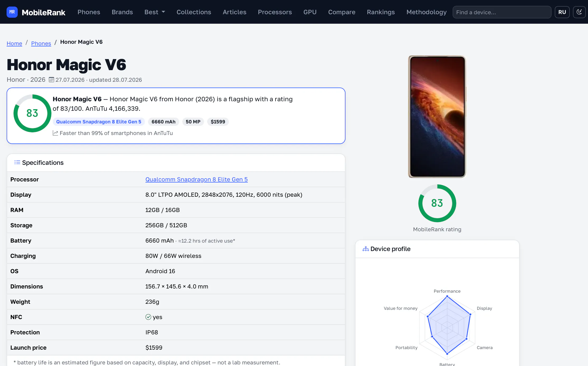Toggle dark mode moon icon
Viewport: 588px width, 366px height.
579,12
